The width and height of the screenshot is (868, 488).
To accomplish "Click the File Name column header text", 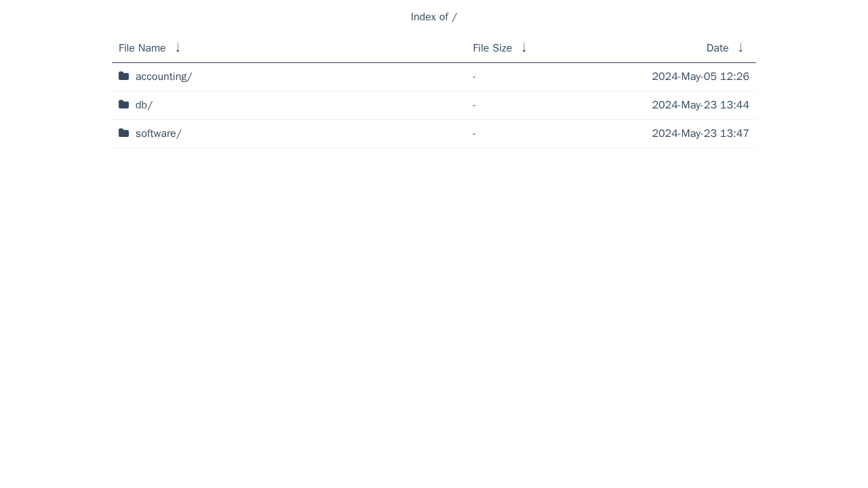I will (x=142, y=48).
